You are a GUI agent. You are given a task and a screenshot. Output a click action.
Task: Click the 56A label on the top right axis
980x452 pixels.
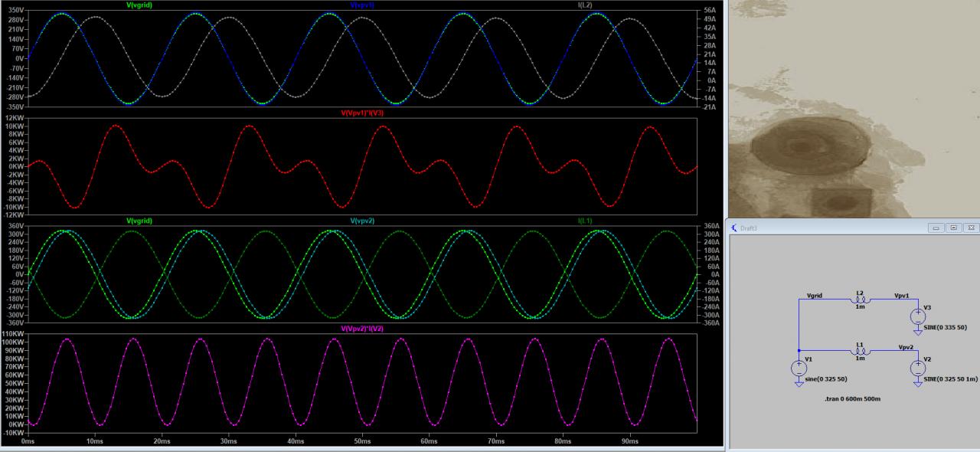(x=710, y=10)
